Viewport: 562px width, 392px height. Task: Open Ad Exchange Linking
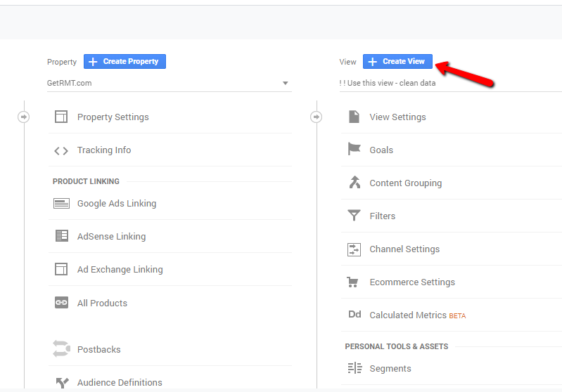(x=120, y=269)
